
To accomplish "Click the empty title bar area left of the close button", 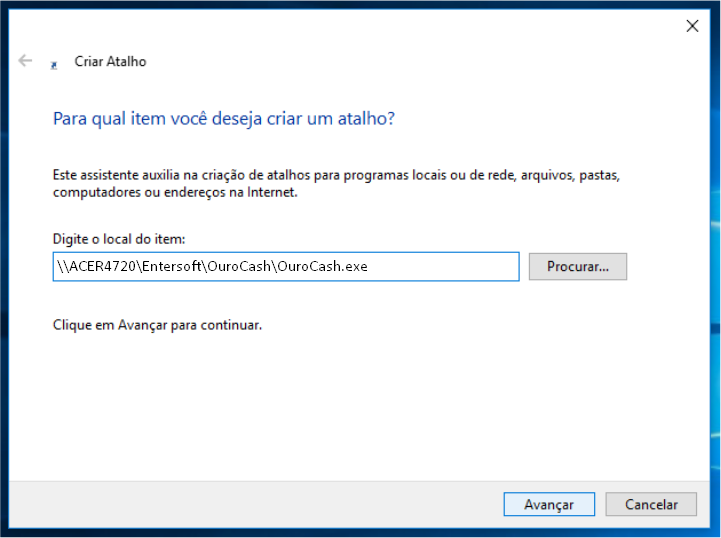I will (400, 26).
